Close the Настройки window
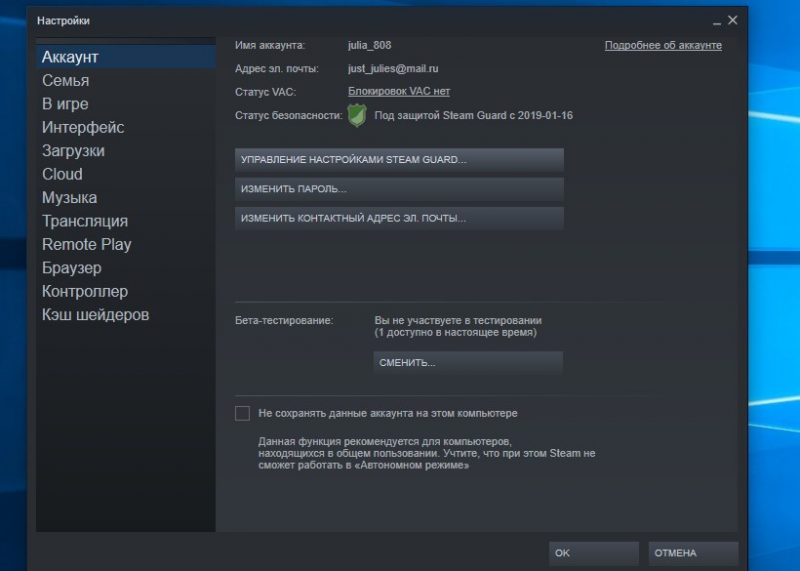 733,20
